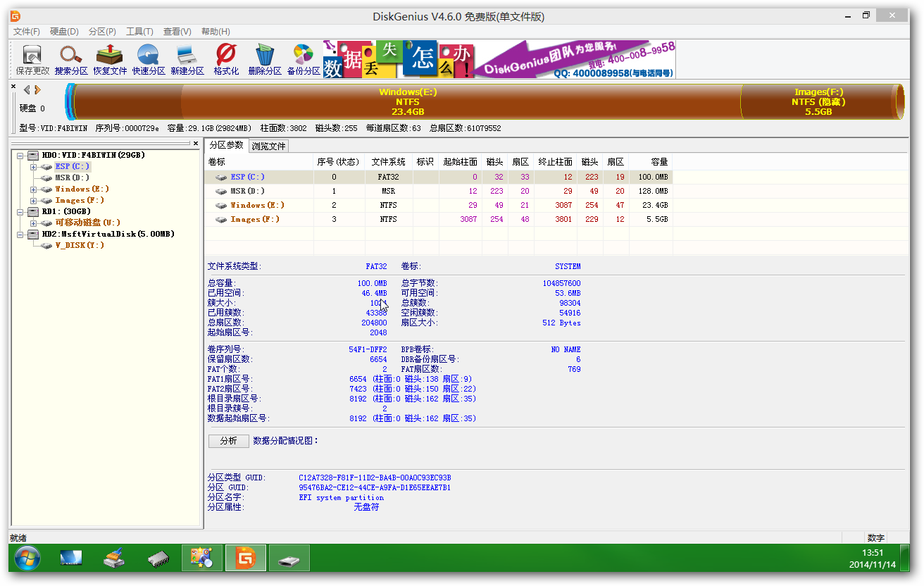Launch Recover Files (恢复文件) tool

110,60
